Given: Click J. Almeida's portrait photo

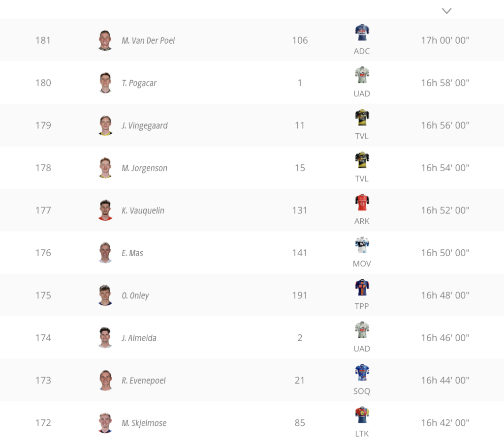Looking at the screenshot, I should (105, 338).
